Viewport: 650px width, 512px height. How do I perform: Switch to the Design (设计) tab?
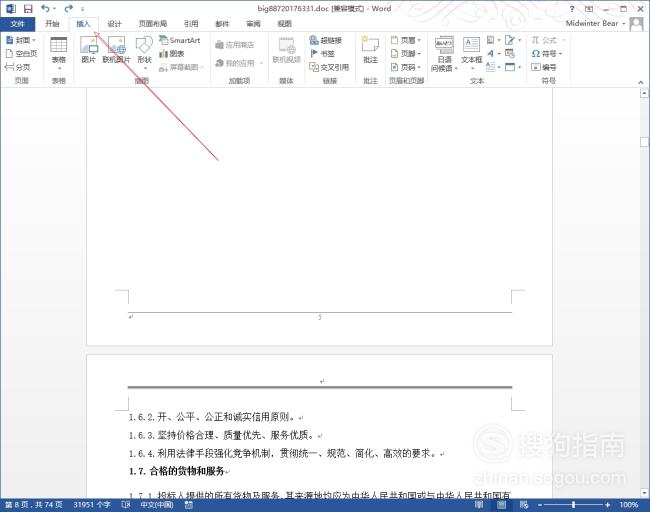[114, 24]
